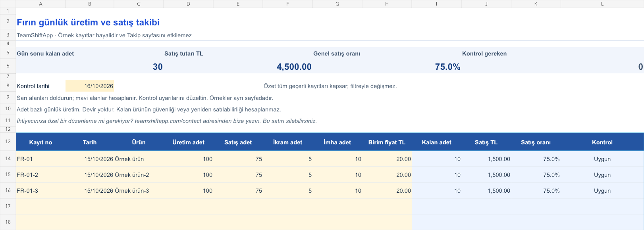This screenshot has height=230, width=644.
Task: Click the Kontrol tarihi label
Action: pyautogui.click(x=33, y=86)
